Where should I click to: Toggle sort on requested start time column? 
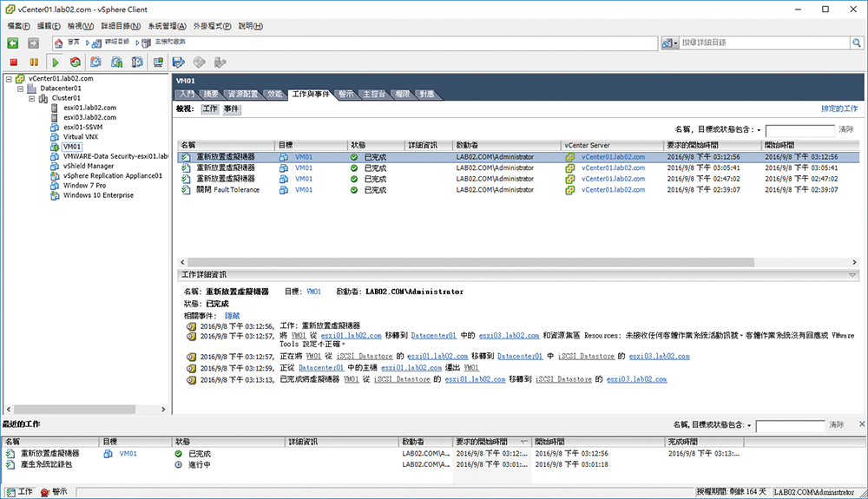[490, 442]
